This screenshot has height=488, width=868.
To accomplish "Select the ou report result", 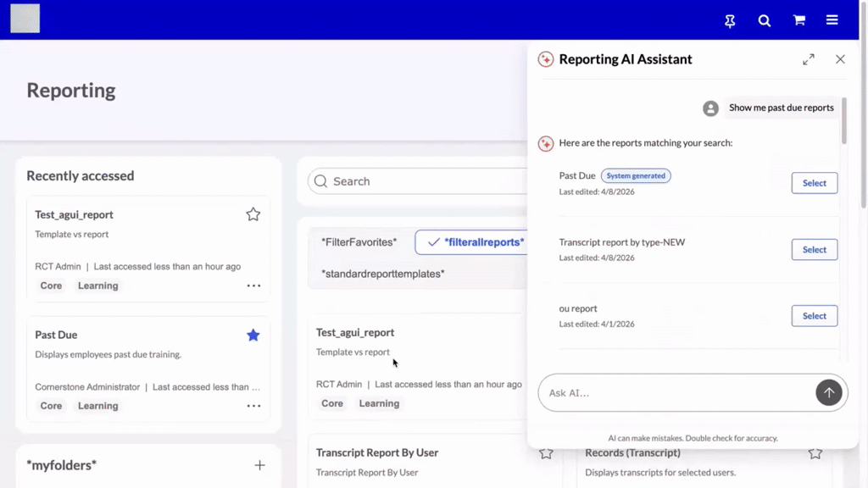I will (x=814, y=316).
